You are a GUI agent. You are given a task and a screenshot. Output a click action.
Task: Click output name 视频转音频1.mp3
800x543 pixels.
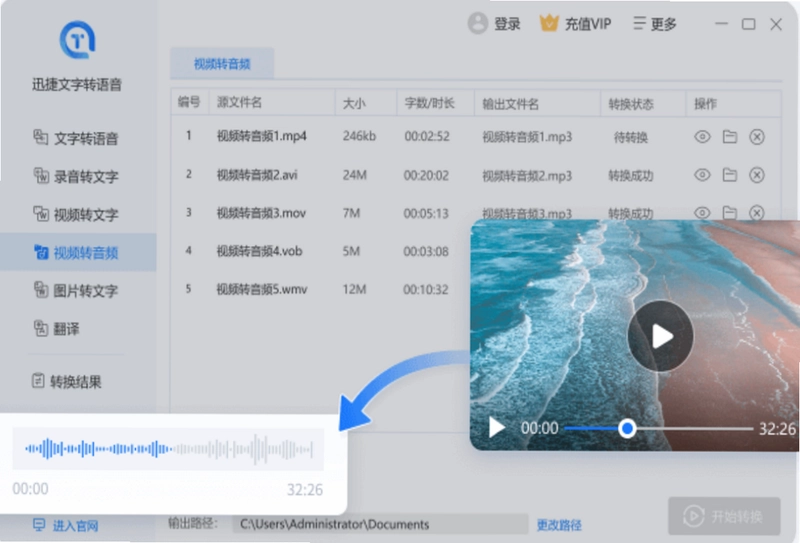[x=527, y=137]
